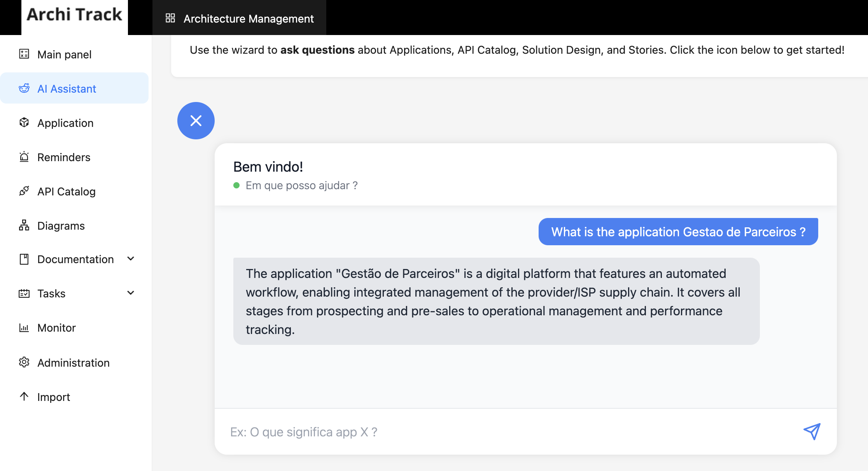This screenshot has height=471, width=868.
Task: Click the Em que posso ajudar status text
Action: tap(301, 185)
